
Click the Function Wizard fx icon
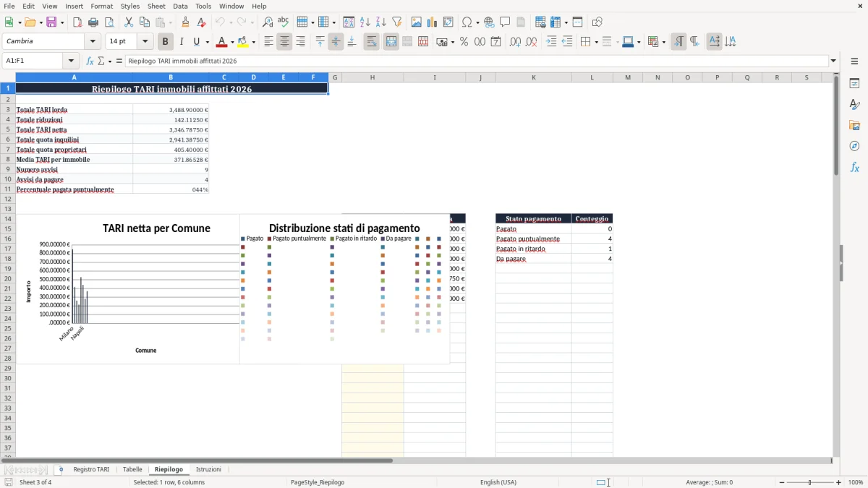[90, 61]
